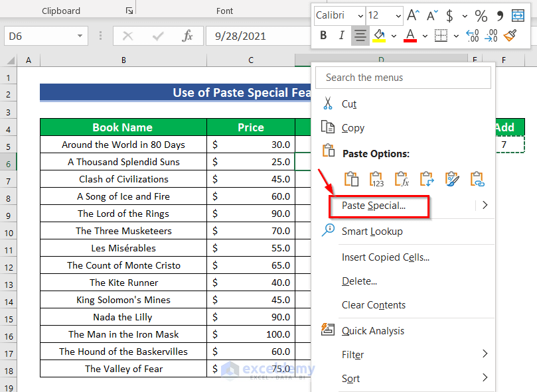Apply Percent Style from mini toolbar
Viewport: 537px width, 392px height.
click(481, 15)
